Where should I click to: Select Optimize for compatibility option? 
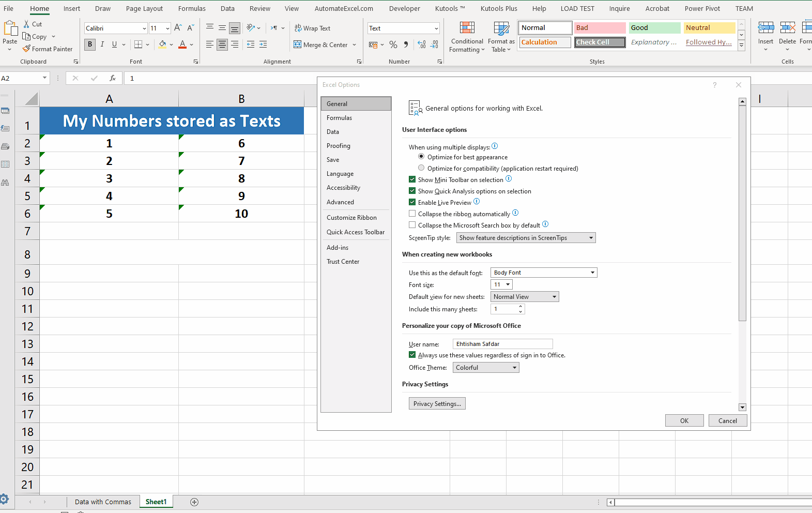(421, 168)
